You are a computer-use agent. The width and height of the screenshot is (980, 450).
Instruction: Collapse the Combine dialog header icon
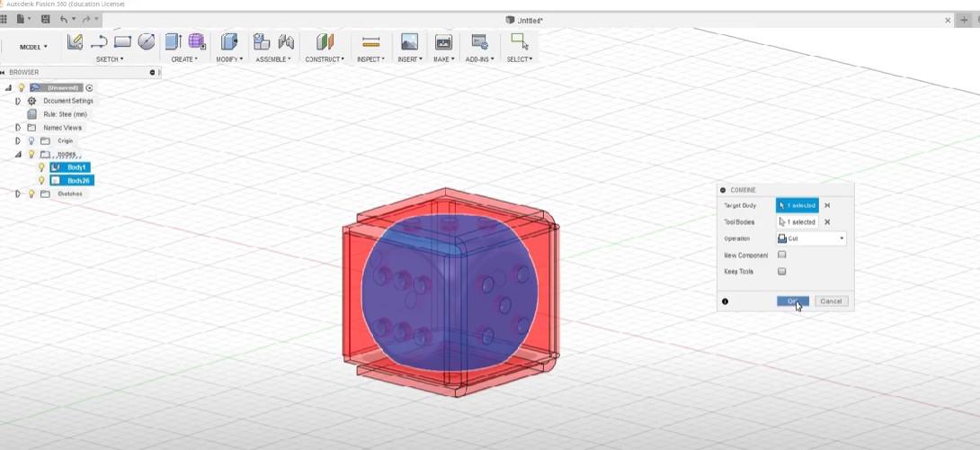click(723, 190)
